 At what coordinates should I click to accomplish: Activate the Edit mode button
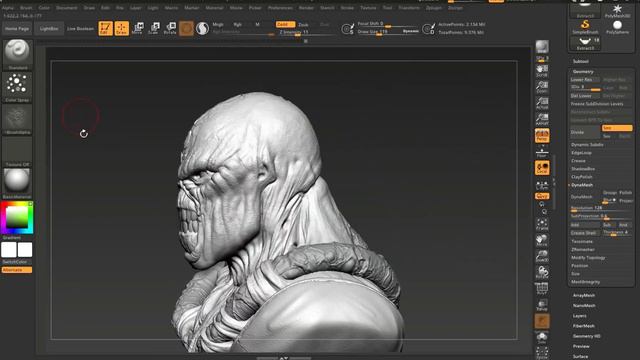pyautogui.click(x=105, y=28)
